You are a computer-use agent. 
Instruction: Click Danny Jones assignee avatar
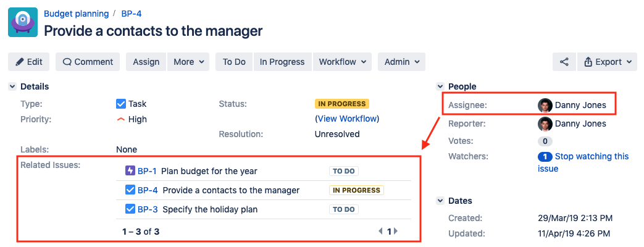tap(545, 106)
